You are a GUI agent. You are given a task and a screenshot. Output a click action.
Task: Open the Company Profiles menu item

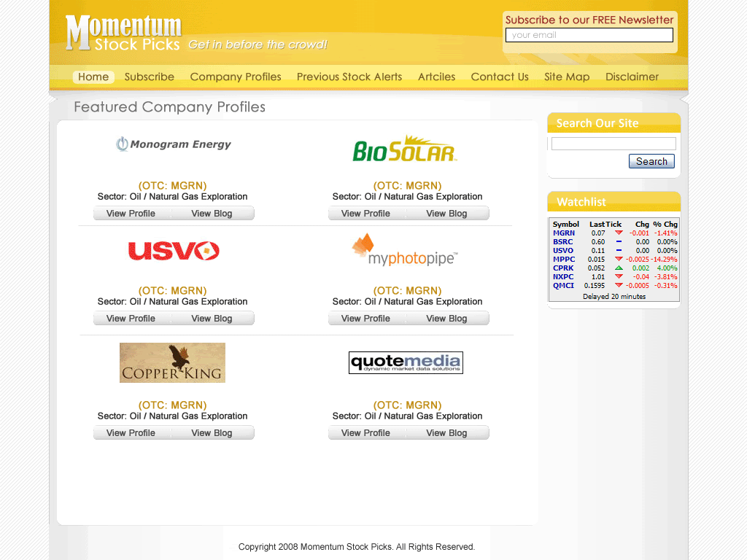[x=236, y=77]
